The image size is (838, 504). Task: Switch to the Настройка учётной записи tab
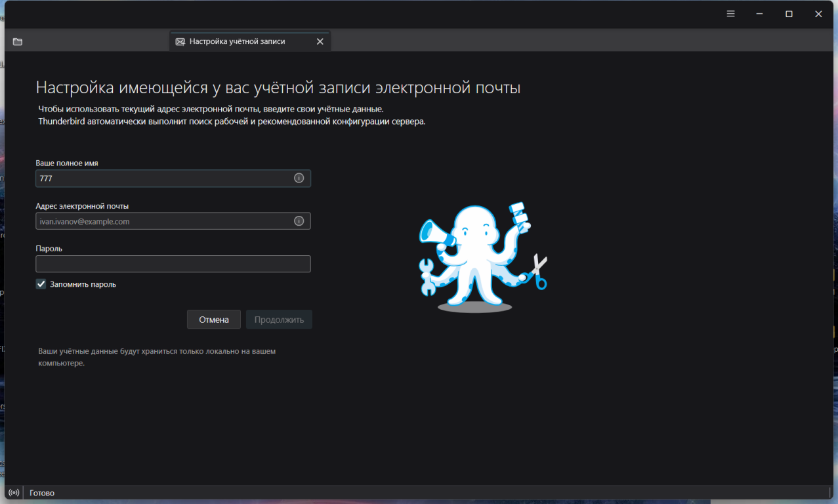[x=237, y=41]
